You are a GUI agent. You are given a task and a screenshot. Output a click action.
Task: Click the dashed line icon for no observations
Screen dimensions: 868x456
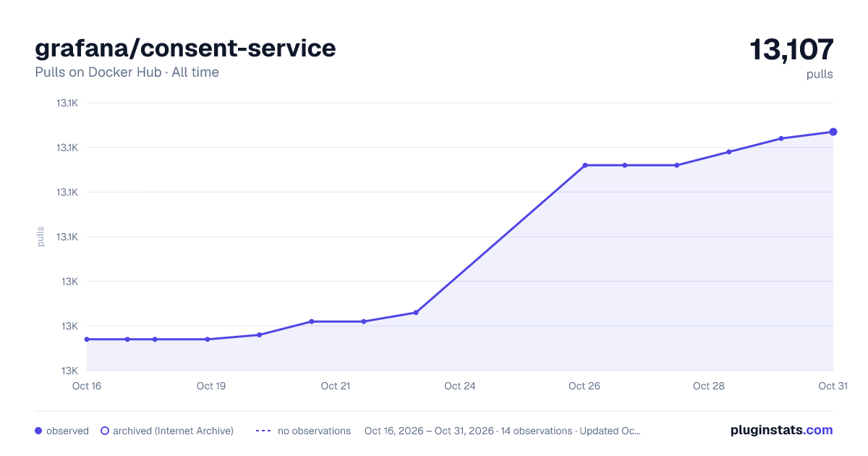click(263, 431)
